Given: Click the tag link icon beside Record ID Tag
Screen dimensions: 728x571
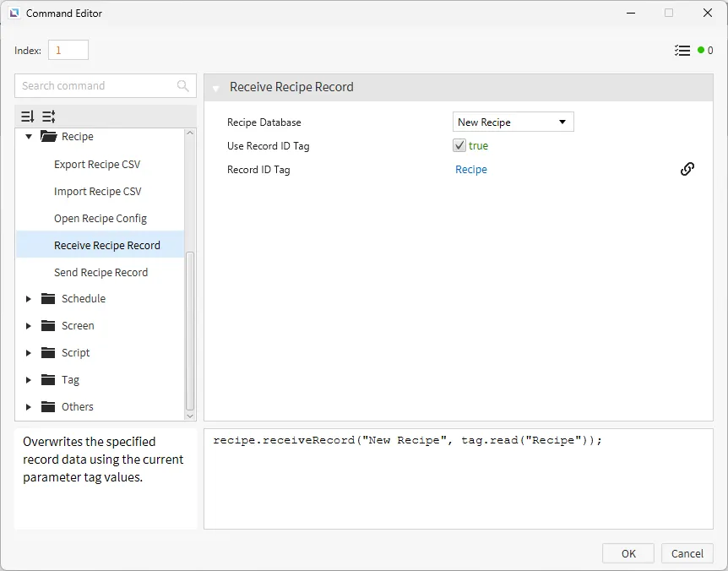Looking at the screenshot, I should (x=687, y=169).
